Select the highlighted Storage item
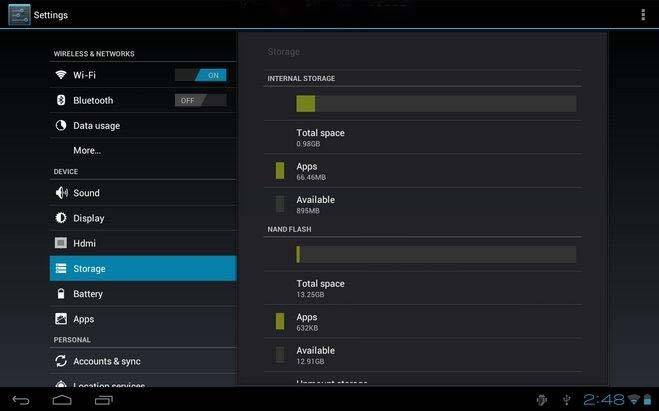Screen dimensions: 659x411 click(143, 268)
